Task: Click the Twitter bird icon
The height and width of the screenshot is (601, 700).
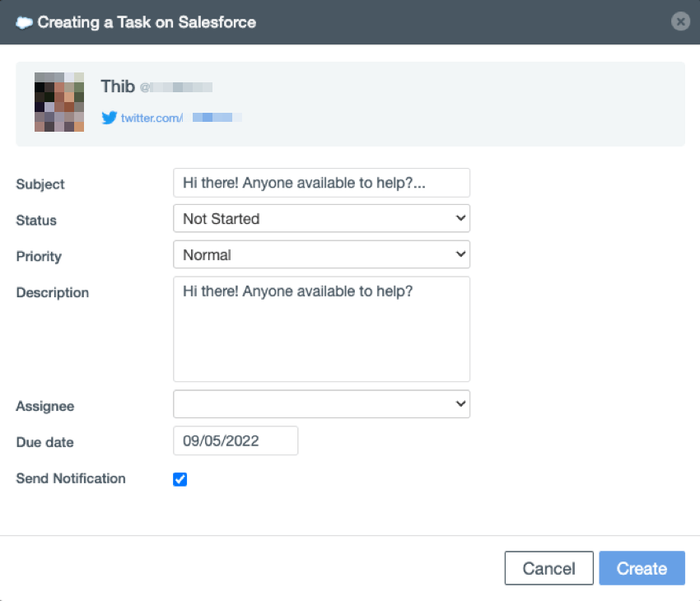Action: (109, 118)
